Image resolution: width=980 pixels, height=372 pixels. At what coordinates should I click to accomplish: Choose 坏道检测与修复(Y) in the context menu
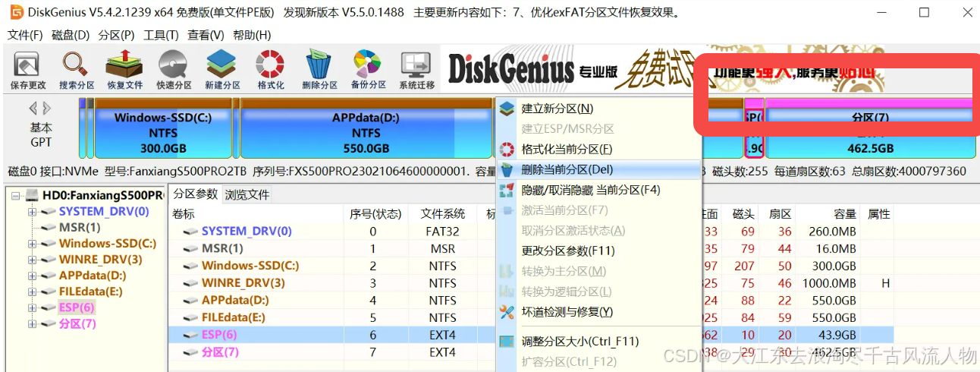pyautogui.click(x=598, y=311)
